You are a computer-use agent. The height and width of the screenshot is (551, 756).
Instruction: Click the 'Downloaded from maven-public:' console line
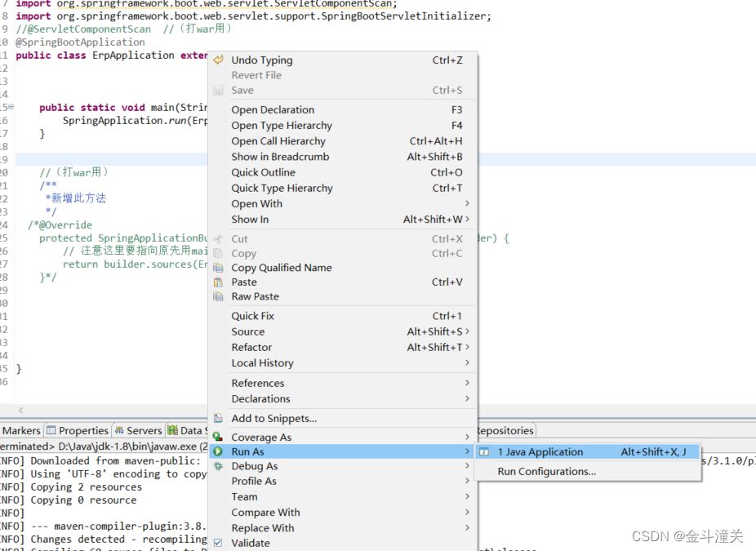point(100,460)
